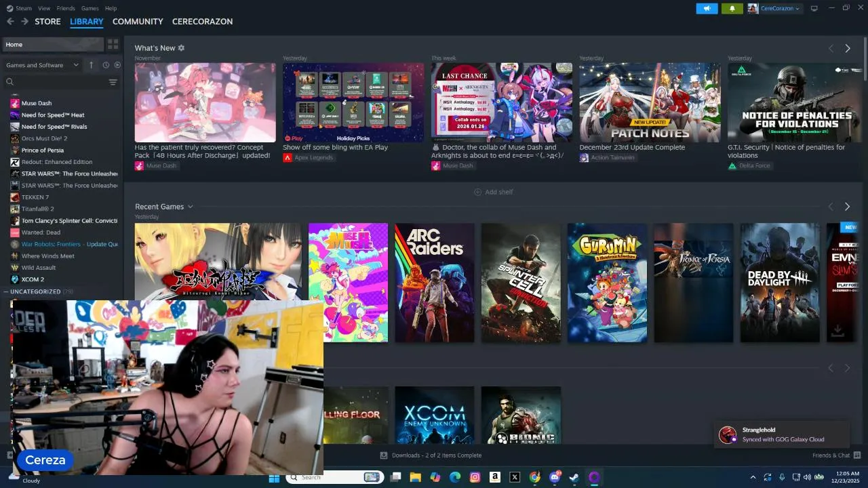Image resolution: width=868 pixels, height=488 pixels.
Task: Open Amazon icon in the taskbar
Action: (x=495, y=477)
